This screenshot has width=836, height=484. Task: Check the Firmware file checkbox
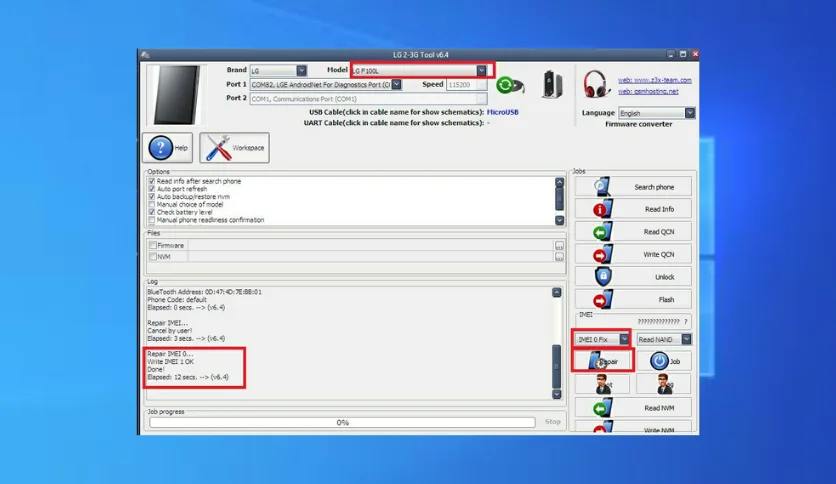click(153, 245)
